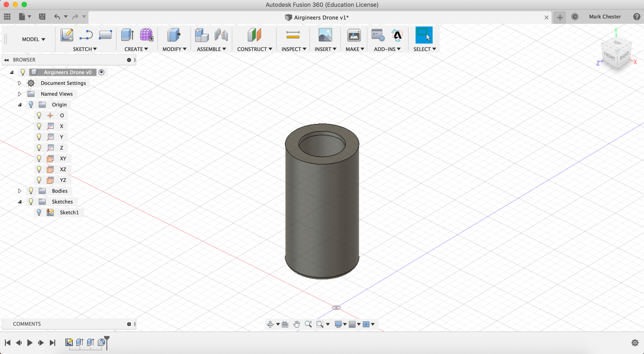Open the MODEL workspace switcher
This screenshot has height=354, width=644.
click(x=33, y=39)
